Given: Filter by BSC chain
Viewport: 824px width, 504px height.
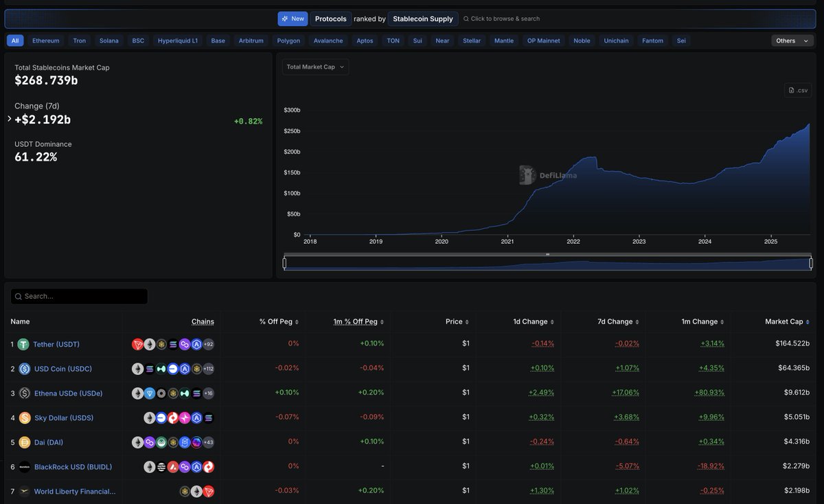Looking at the screenshot, I should tap(138, 41).
